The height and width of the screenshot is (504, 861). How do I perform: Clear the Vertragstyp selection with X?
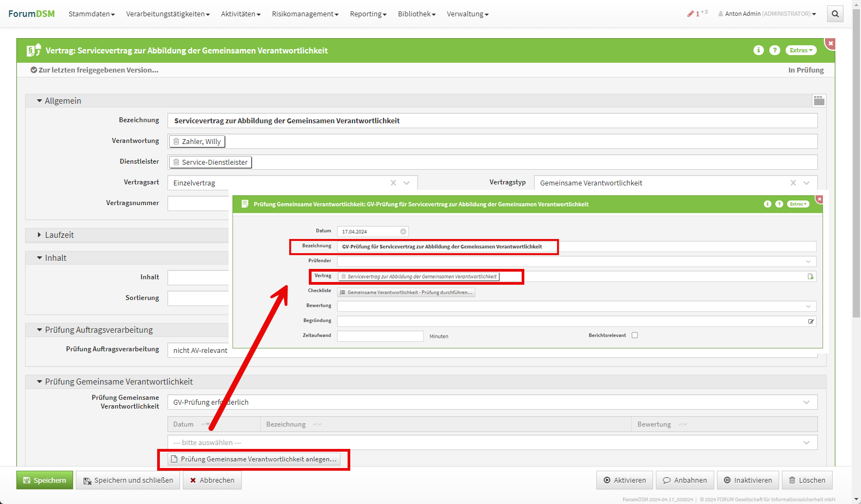[793, 183]
